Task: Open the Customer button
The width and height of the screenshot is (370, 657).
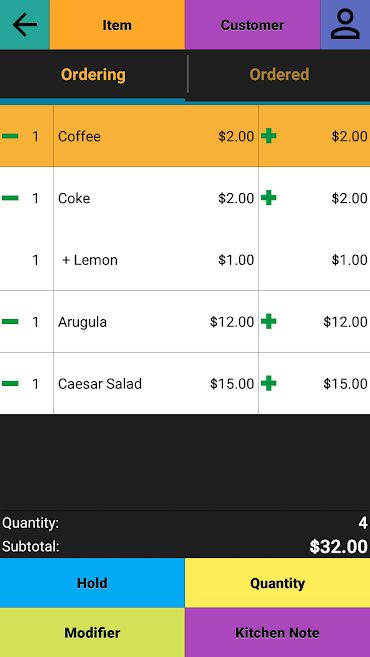Action: point(253,25)
